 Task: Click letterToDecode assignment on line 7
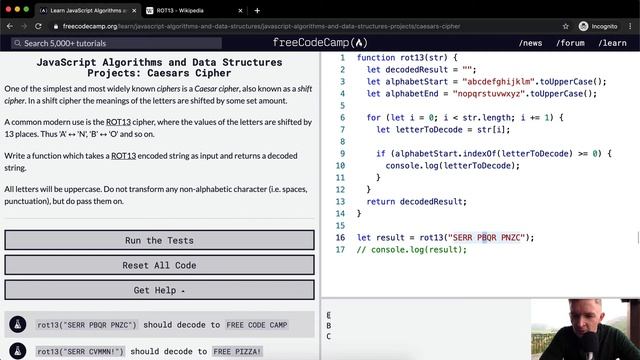pyautogui.click(x=443, y=129)
